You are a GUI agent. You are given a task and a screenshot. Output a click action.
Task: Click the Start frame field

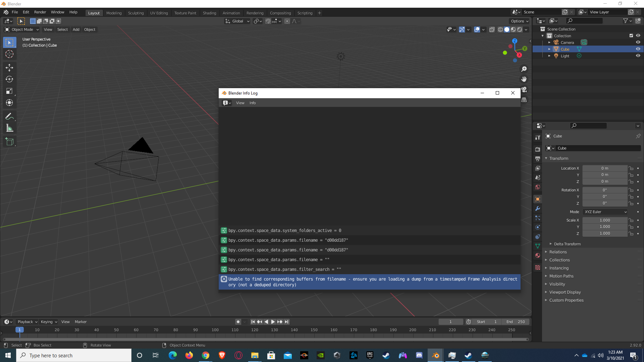point(487,322)
